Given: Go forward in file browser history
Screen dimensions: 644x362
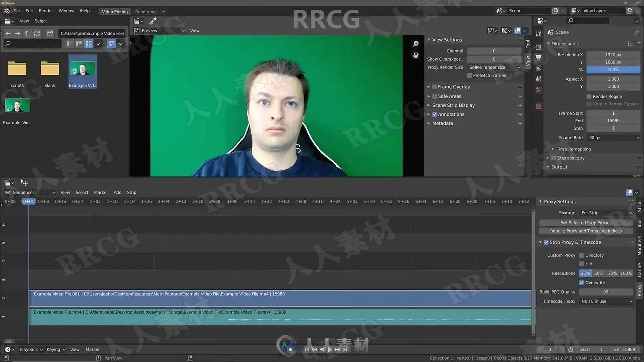Looking at the screenshot, I should [x=17, y=33].
